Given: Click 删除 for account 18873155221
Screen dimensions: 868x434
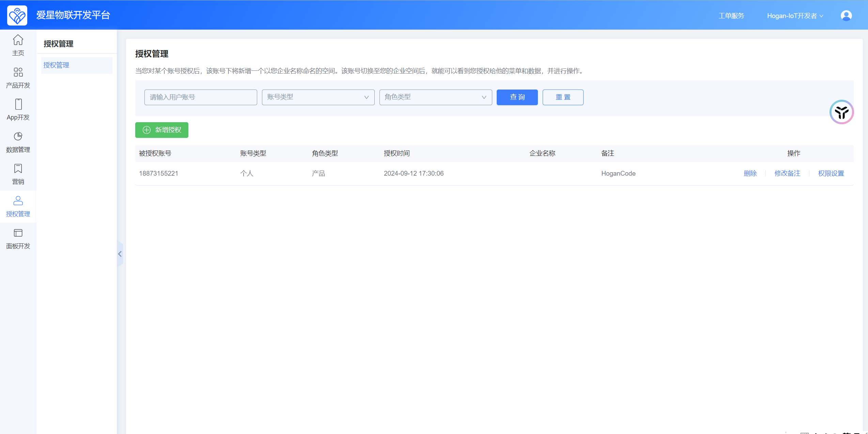Looking at the screenshot, I should [x=750, y=173].
